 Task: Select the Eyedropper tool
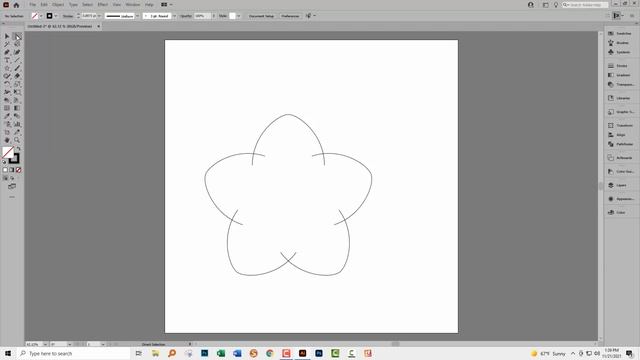pyautogui.click(x=7, y=116)
